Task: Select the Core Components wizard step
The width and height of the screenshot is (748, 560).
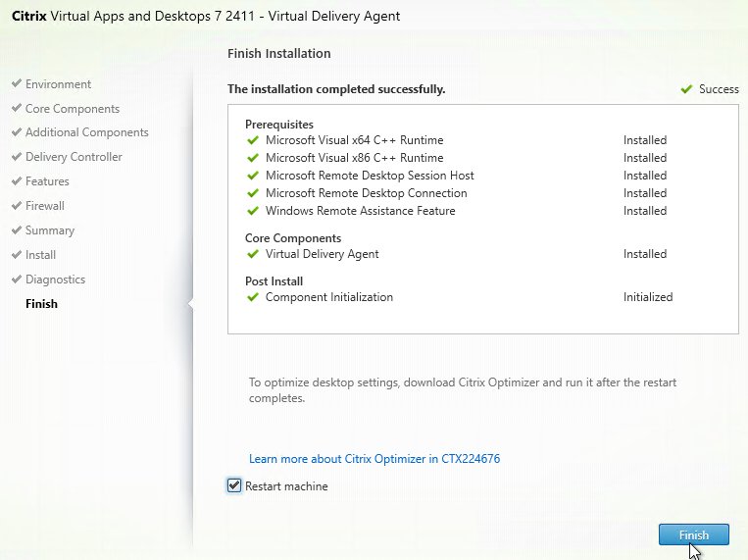Action: [73, 109]
